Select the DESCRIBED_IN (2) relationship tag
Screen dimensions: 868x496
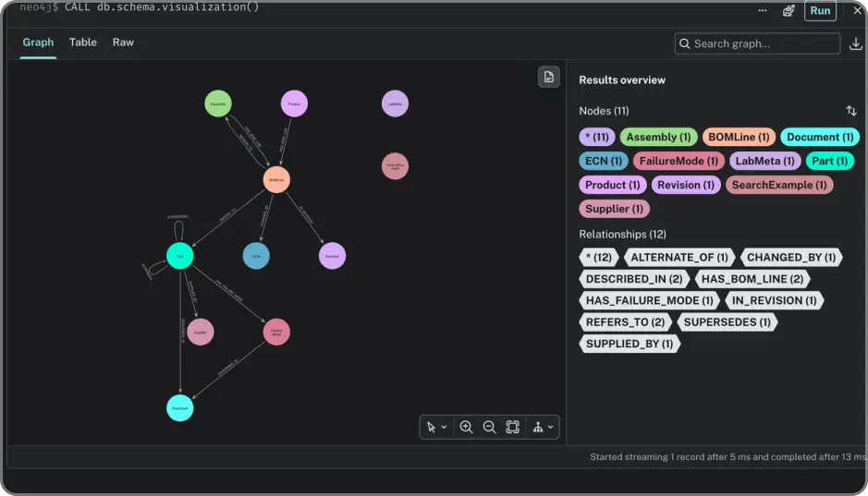click(634, 279)
